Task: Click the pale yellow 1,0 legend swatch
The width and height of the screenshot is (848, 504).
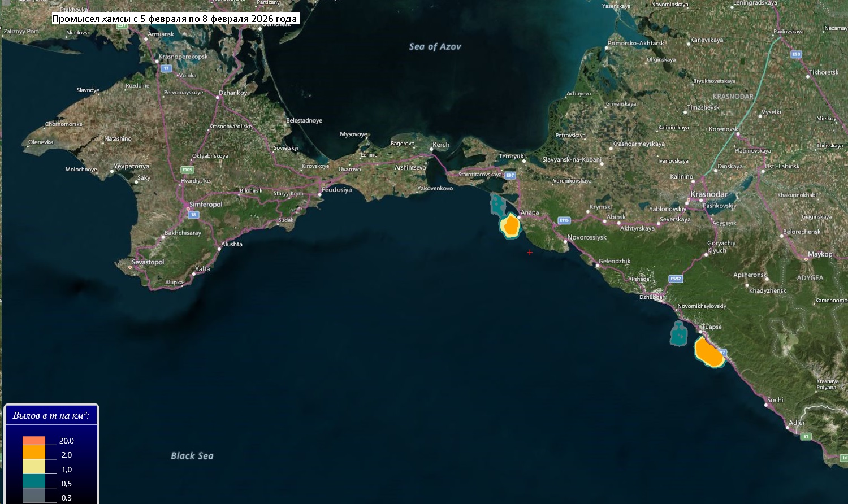Action: (x=34, y=467)
